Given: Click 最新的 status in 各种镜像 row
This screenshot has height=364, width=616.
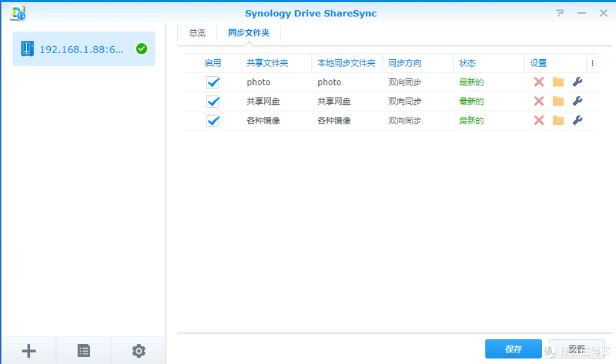Looking at the screenshot, I should [x=472, y=120].
